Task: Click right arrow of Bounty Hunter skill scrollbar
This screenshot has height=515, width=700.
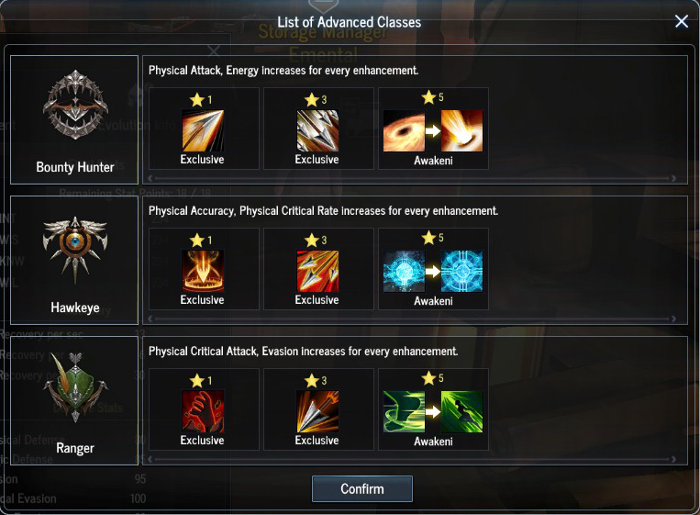Action: click(673, 178)
